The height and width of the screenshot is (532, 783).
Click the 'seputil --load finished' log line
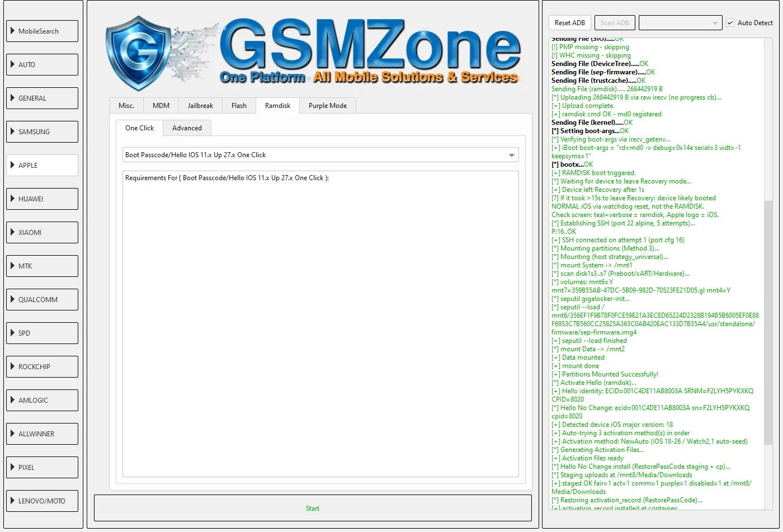coord(589,341)
